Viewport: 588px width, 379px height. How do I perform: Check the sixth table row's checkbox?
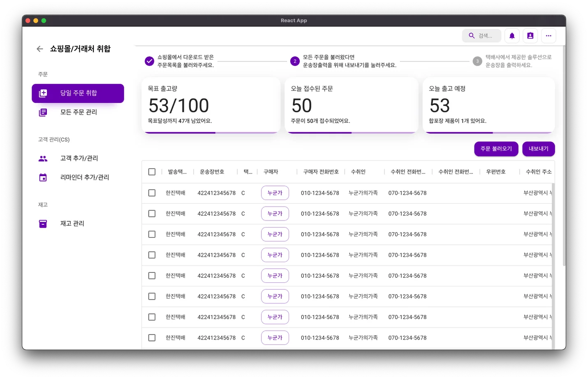tap(152, 296)
